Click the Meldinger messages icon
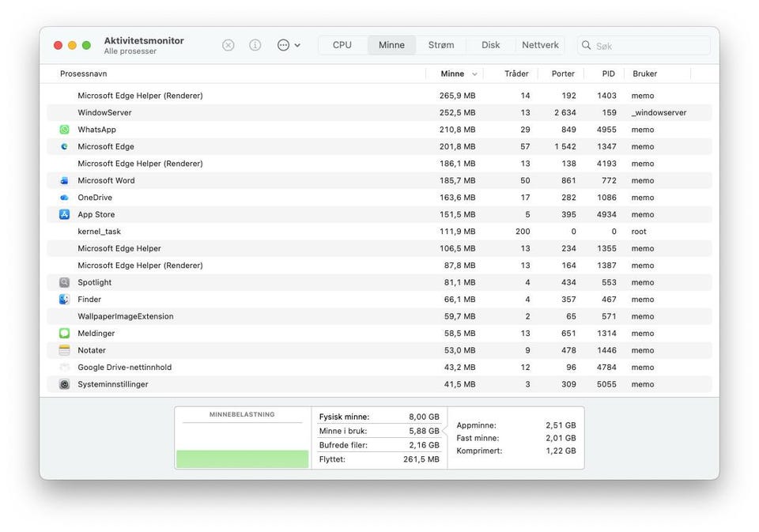759x532 pixels. [x=64, y=333]
